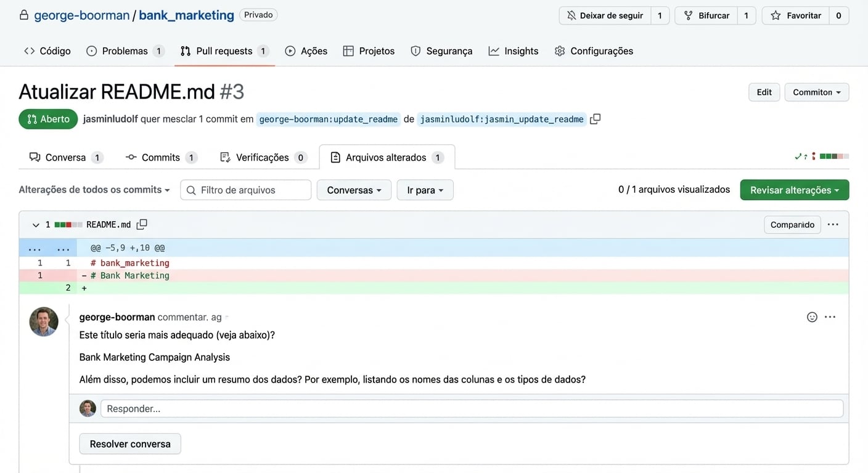Select the Pull requests tab
Viewport: 868px width, 473px height.
pyautogui.click(x=224, y=51)
